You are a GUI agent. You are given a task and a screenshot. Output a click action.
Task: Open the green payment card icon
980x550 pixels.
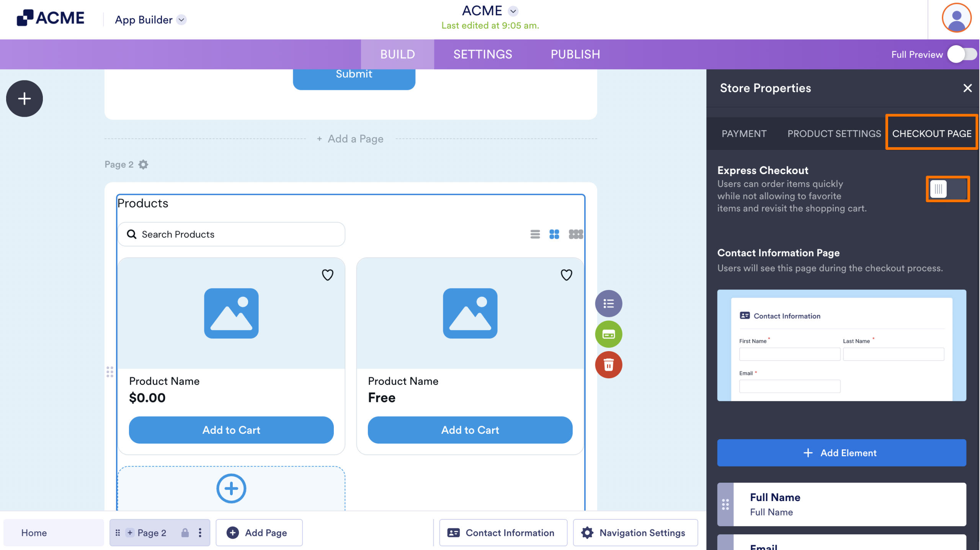tap(608, 334)
